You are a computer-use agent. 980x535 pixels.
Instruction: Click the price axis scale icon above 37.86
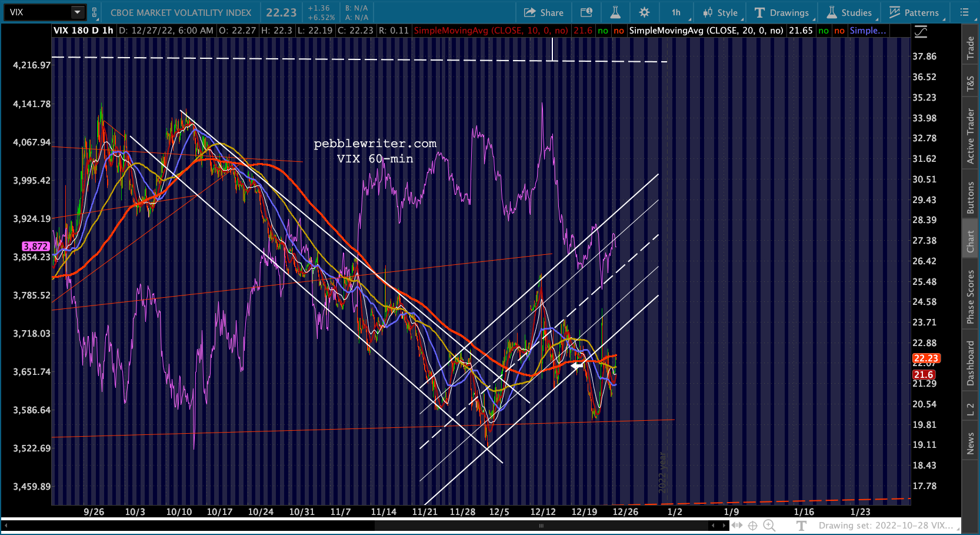click(x=921, y=32)
